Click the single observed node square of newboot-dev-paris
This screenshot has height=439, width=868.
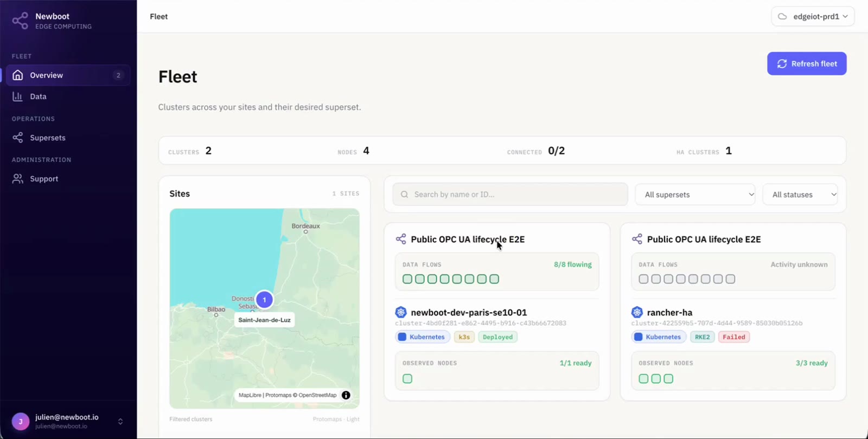click(407, 379)
